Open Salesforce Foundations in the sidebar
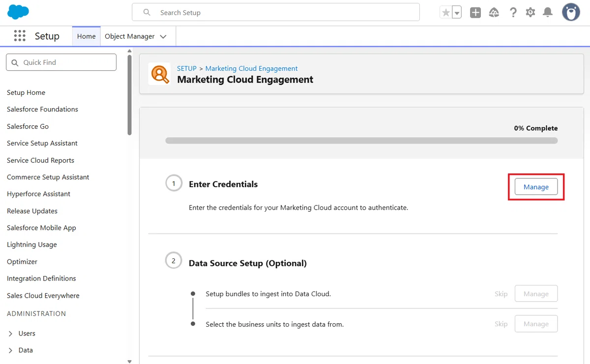This screenshot has height=364, width=590. point(42,109)
